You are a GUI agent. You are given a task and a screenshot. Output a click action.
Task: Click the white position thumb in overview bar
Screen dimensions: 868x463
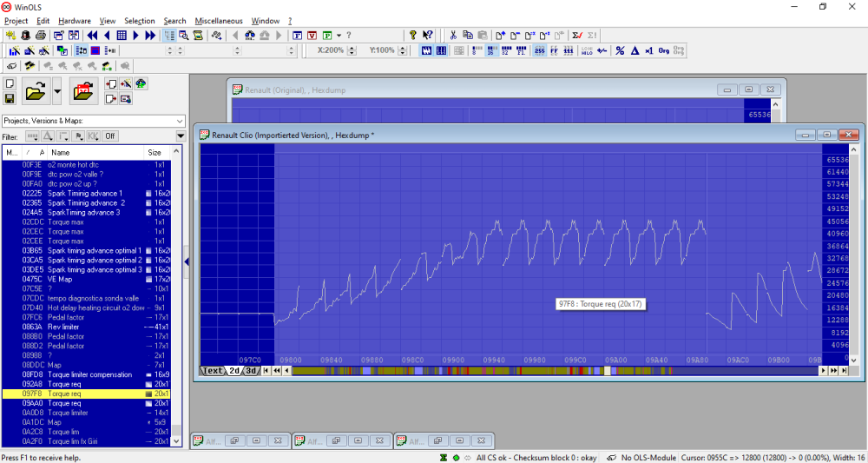(x=608, y=371)
